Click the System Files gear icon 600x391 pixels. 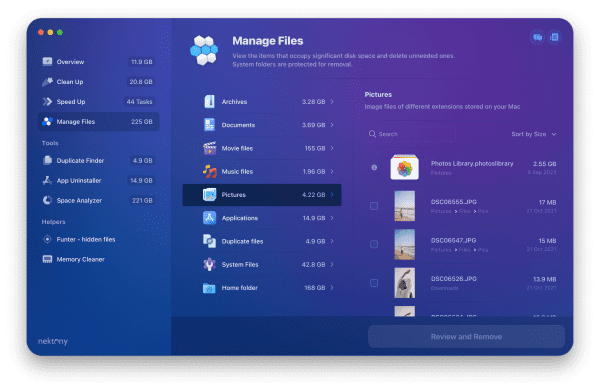pyautogui.click(x=209, y=264)
